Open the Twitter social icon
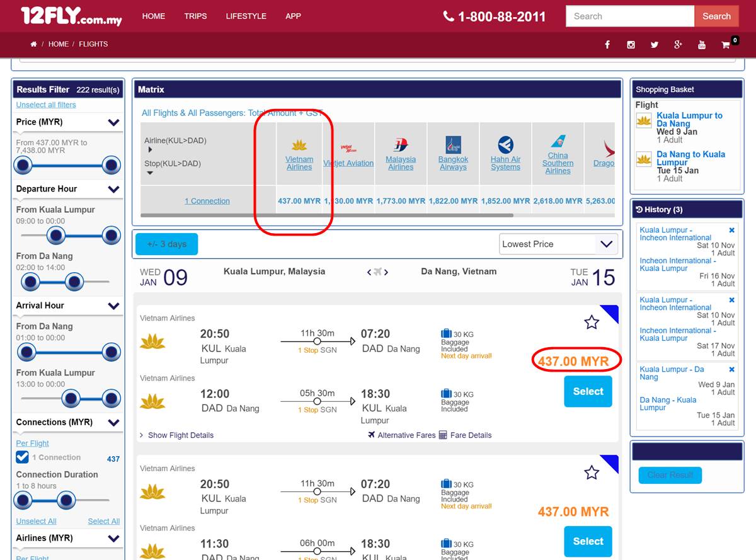 655,45
